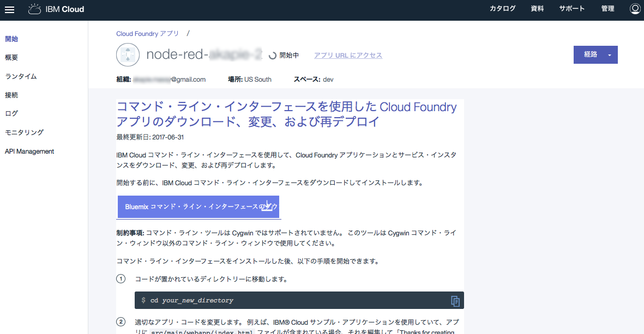
Task: Click the スペース: dev text
Action: click(314, 79)
